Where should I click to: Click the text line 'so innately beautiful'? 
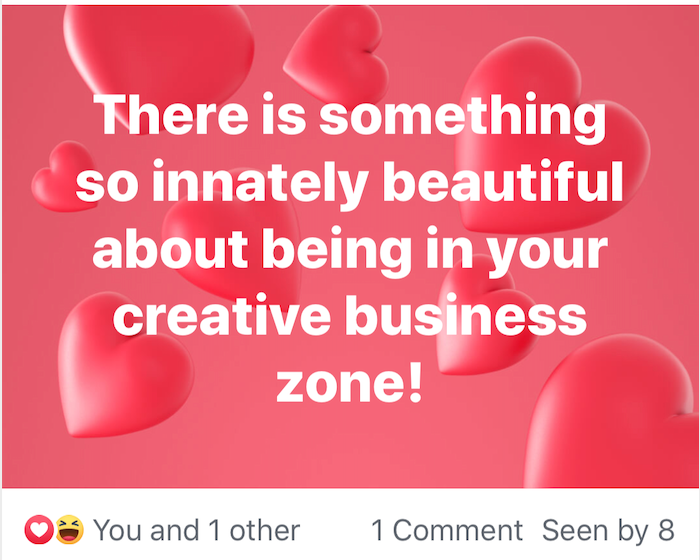349,183
